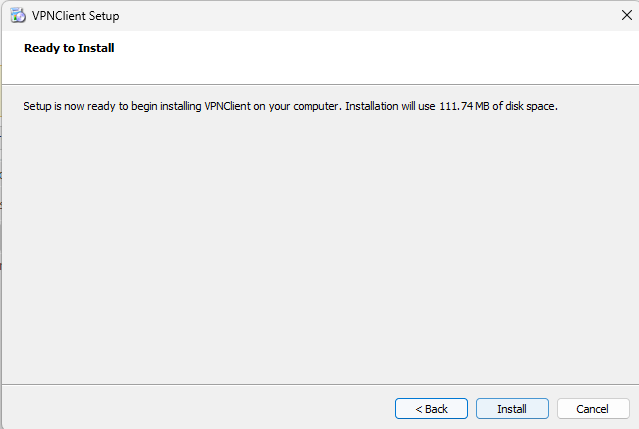Click the empty gray dialog body

[320, 250]
